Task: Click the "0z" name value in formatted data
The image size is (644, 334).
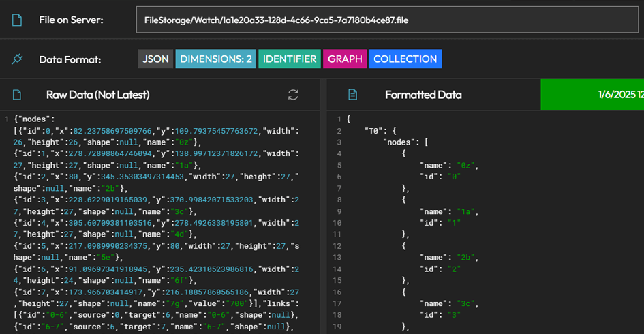Action: 467,165
